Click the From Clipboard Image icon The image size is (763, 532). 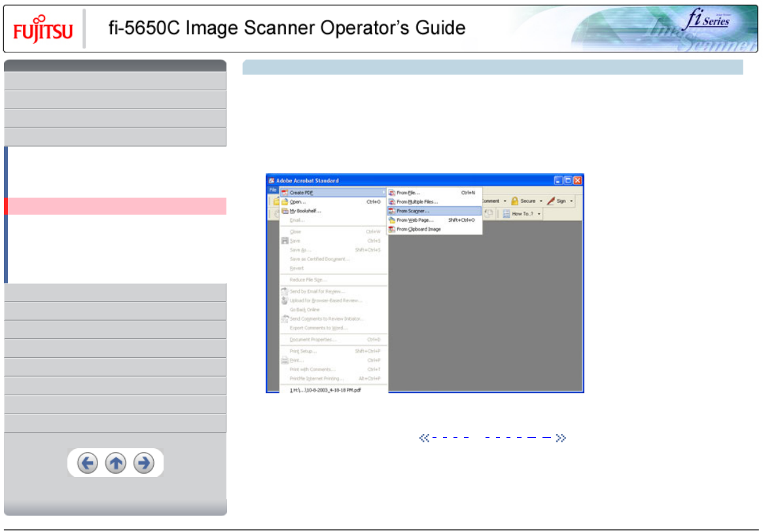(392, 229)
